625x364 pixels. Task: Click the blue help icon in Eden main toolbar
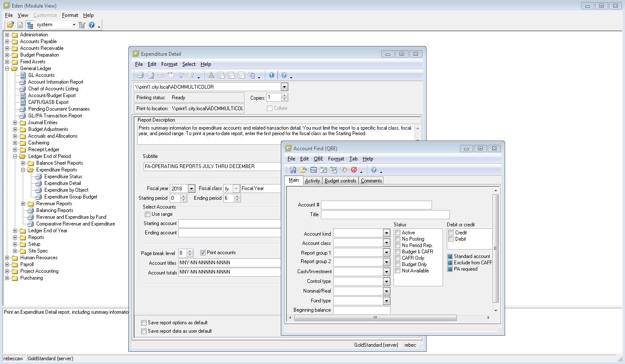pyautogui.click(x=92, y=25)
